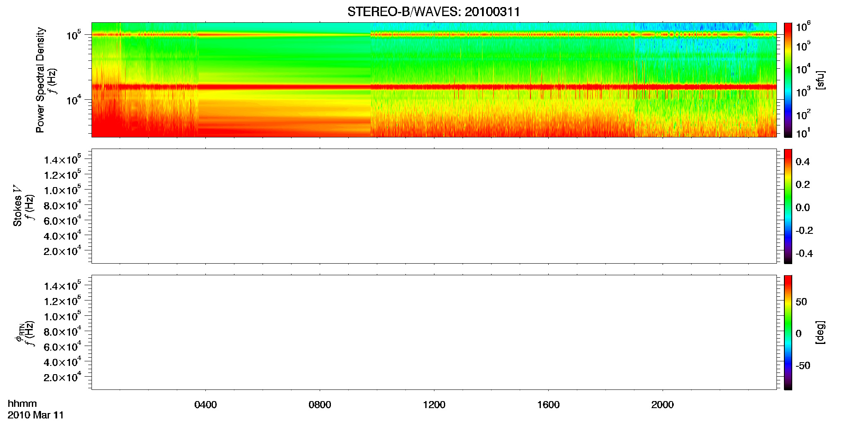Click the 10^2 value on sfu colorbar
The width and height of the screenshot is (868, 447).
pos(803,114)
